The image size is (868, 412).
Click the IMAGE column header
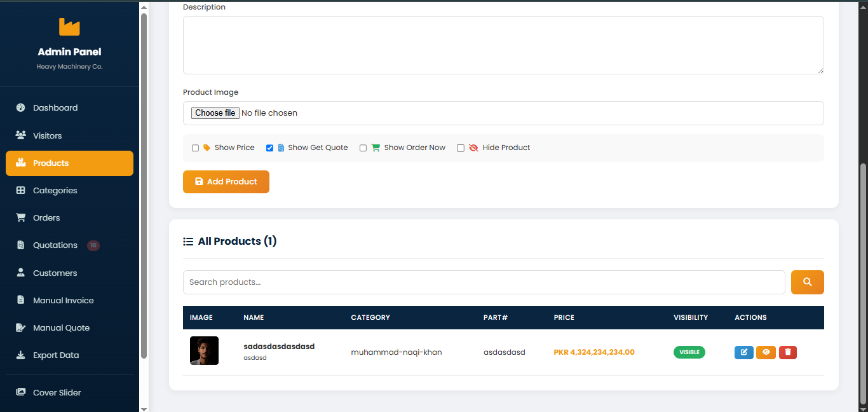click(201, 317)
